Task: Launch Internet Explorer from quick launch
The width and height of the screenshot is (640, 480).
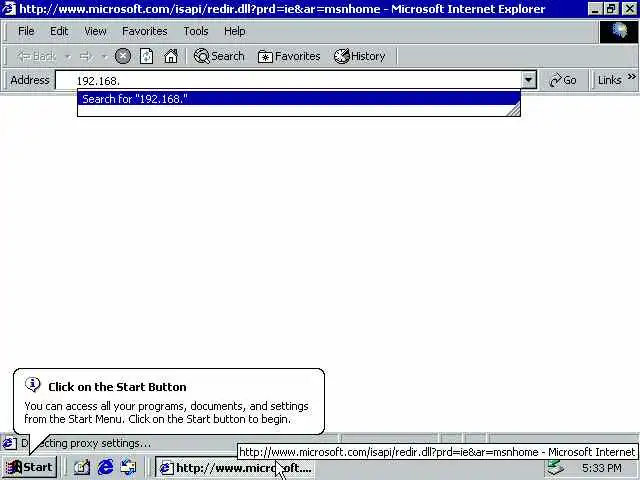Action: (x=105, y=467)
